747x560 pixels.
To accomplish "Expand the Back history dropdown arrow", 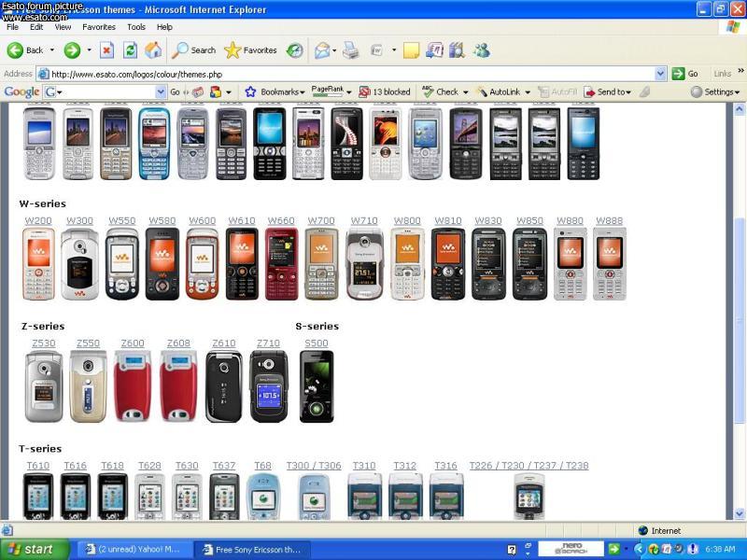I will click(52, 50).
